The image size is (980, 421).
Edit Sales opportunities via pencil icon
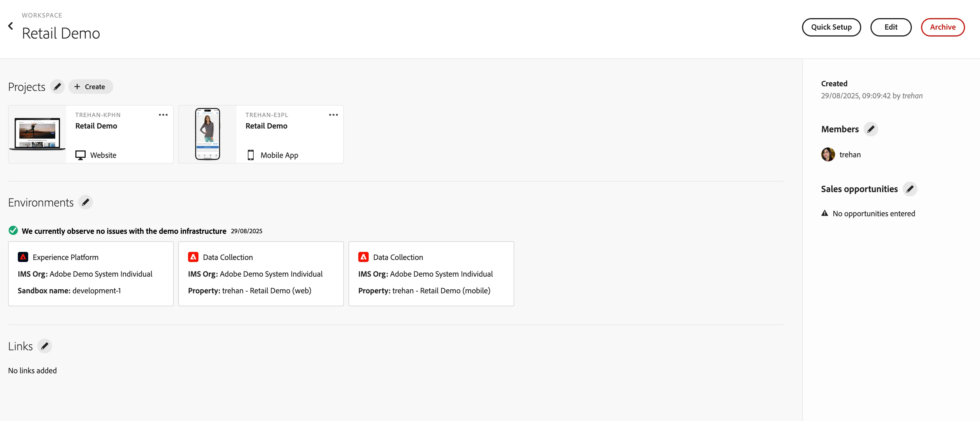tap(910, 189)
